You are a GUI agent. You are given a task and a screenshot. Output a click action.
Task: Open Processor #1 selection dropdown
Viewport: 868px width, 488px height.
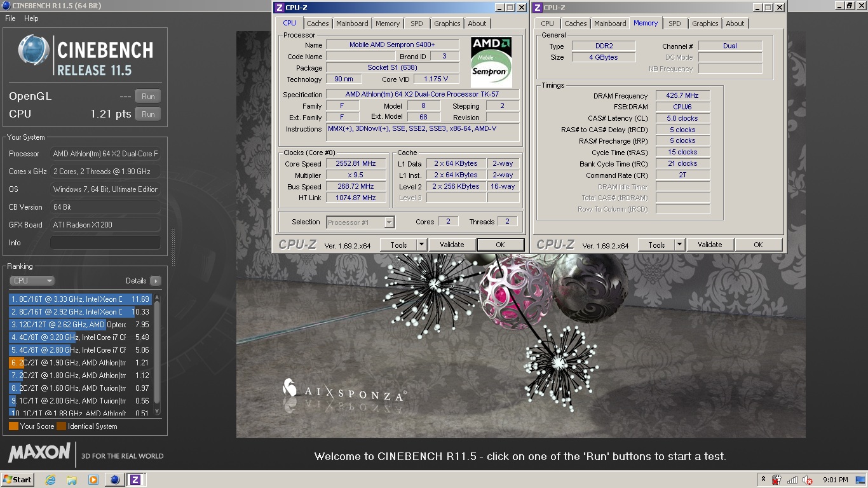click(360, 222)
